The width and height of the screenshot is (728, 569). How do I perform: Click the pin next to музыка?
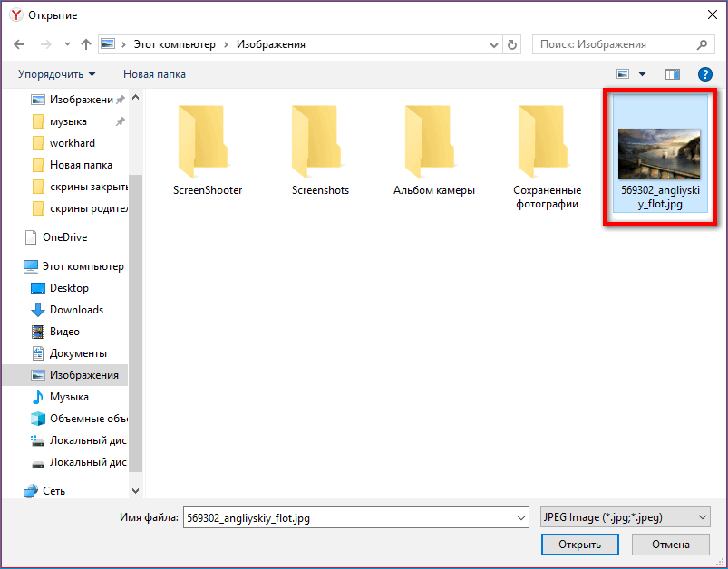coord(119,121)
